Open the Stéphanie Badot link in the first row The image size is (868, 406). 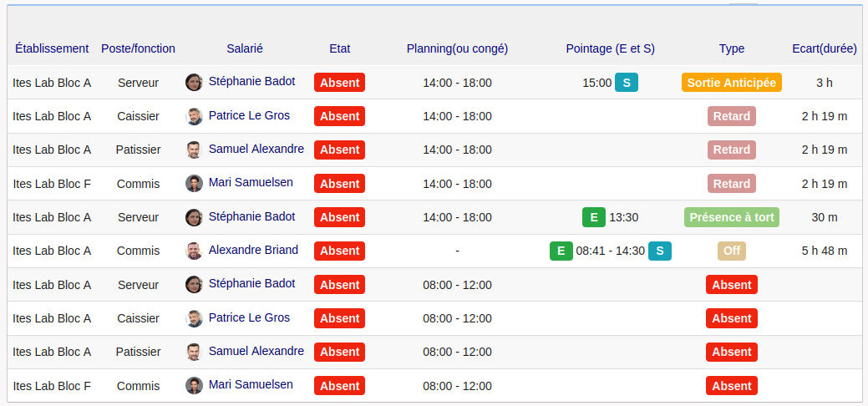(251, 82)
